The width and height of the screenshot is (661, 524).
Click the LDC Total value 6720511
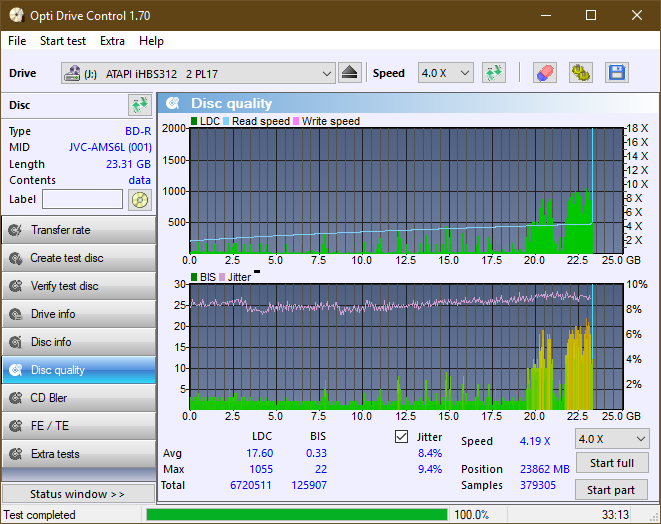(x=251, y=485)
